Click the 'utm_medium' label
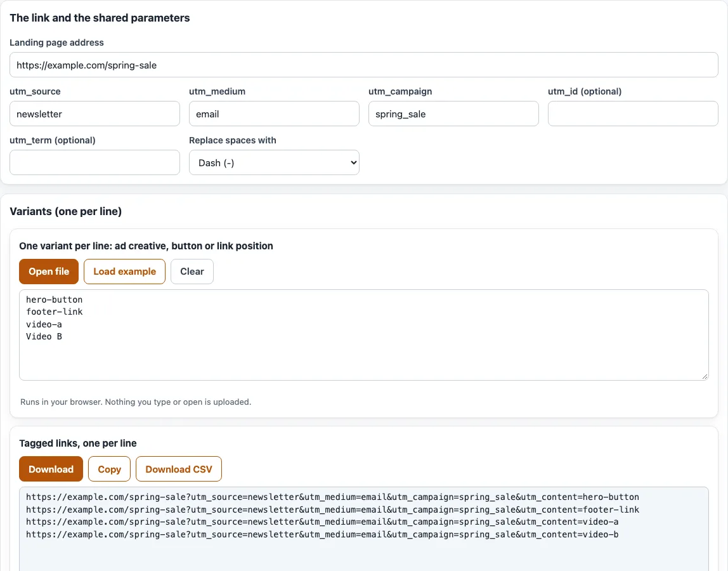Image resolution: width=728 pixels, height=571 pixels. (x=218, y=91)
